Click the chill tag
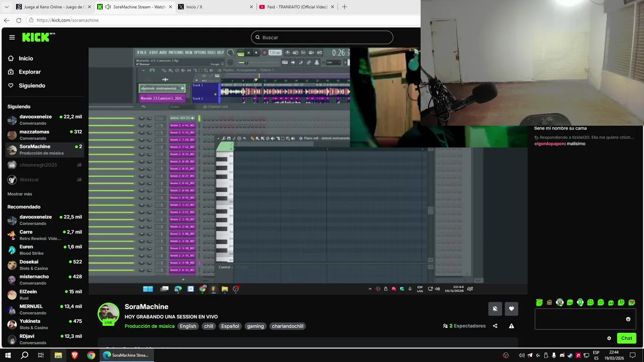Viewport: 644px width, 362px height. (209, 326)
